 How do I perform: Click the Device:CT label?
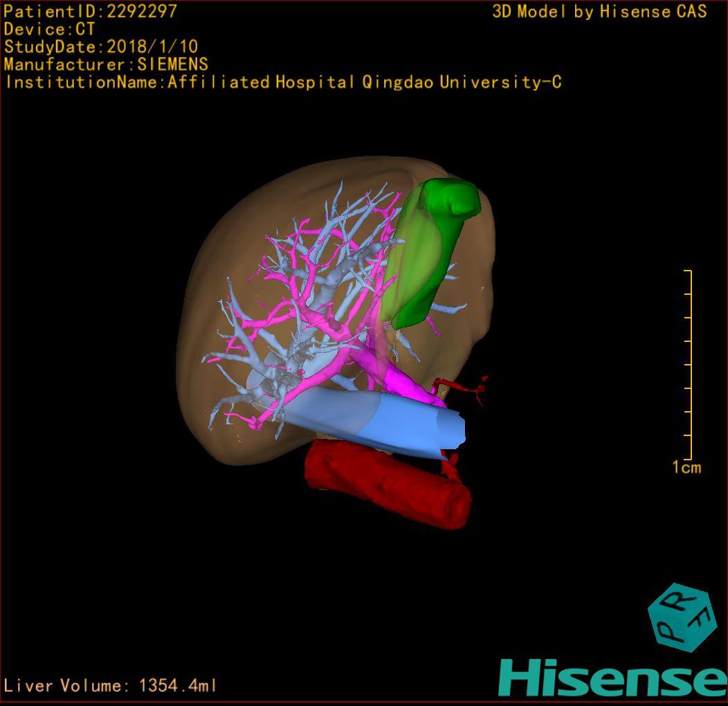pos(49,29)
